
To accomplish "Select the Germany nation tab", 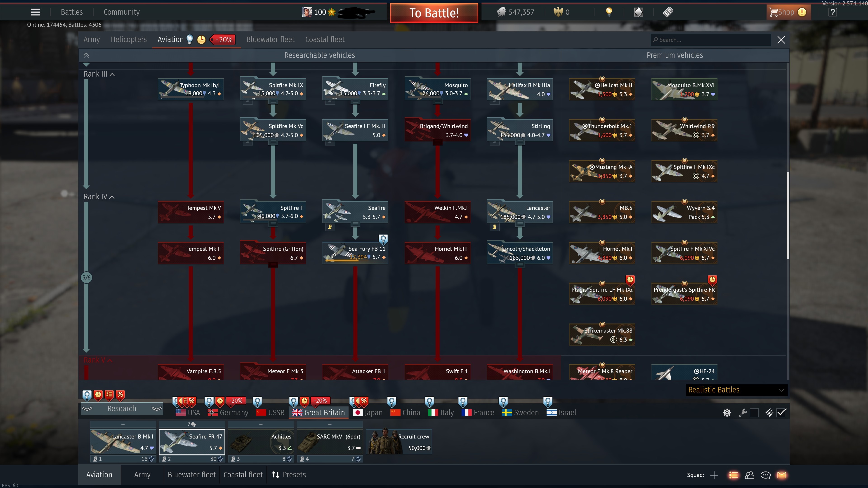I will [x=228, y=413].
